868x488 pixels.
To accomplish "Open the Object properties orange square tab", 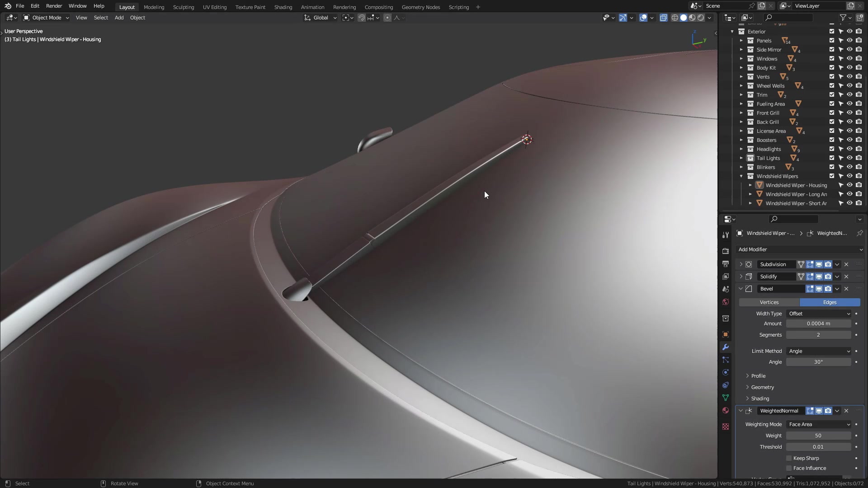I will coord(726,334).
